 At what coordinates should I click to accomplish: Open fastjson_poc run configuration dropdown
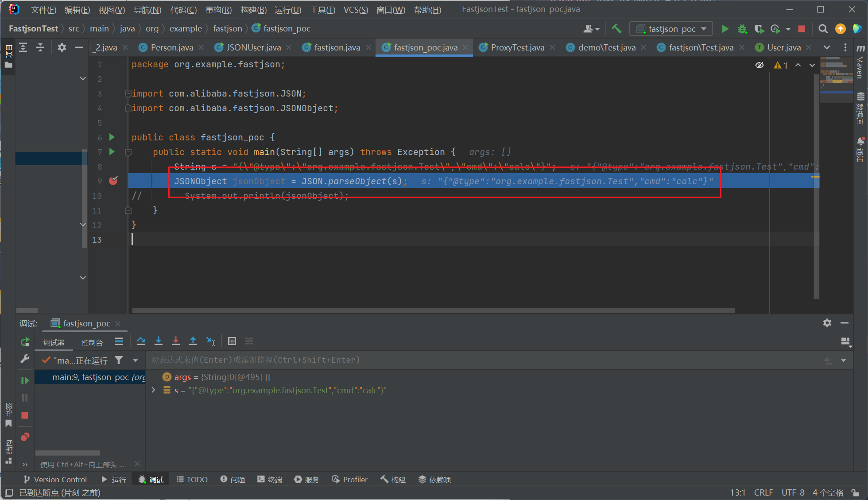coord(671,29)
